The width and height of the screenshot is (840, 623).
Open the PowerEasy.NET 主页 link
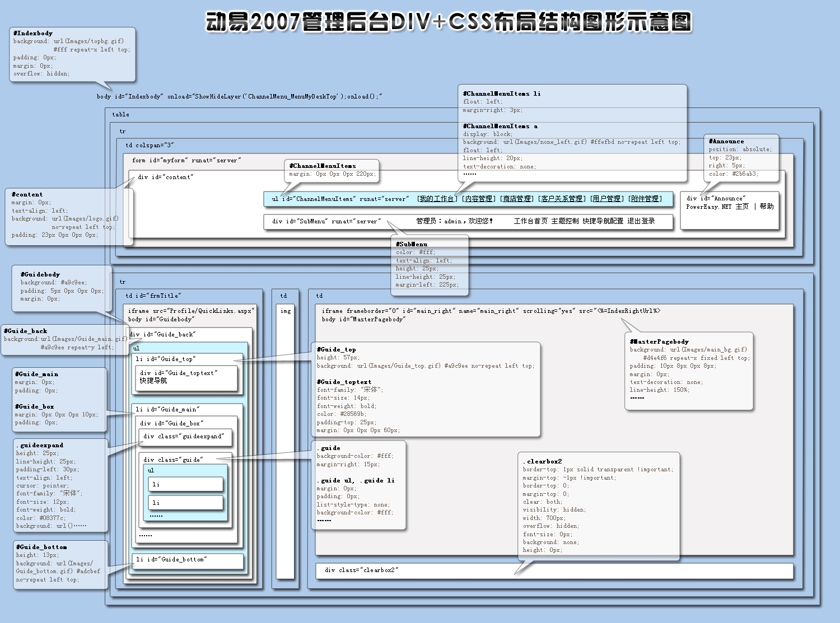click(x=717, y=207)
